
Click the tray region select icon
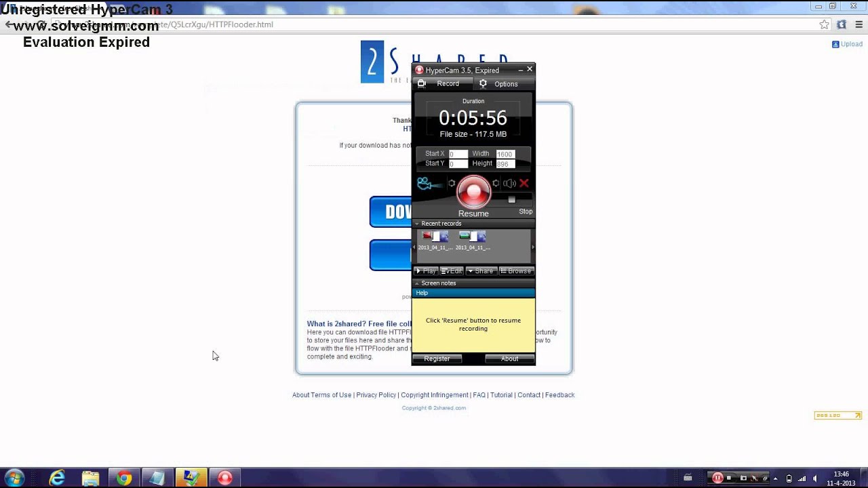click(x=753, y=478)
